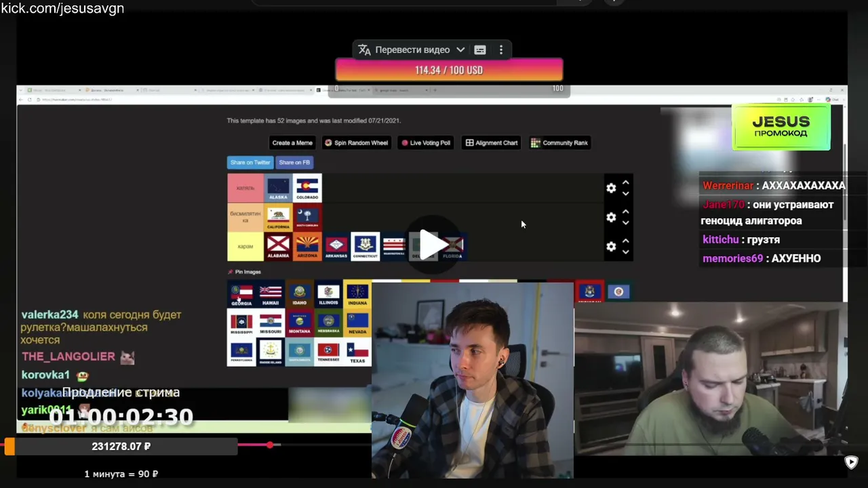This screenshot has height=488, width=868.
Task: Select the South Carolina flag tile
Action: [307, 218]
